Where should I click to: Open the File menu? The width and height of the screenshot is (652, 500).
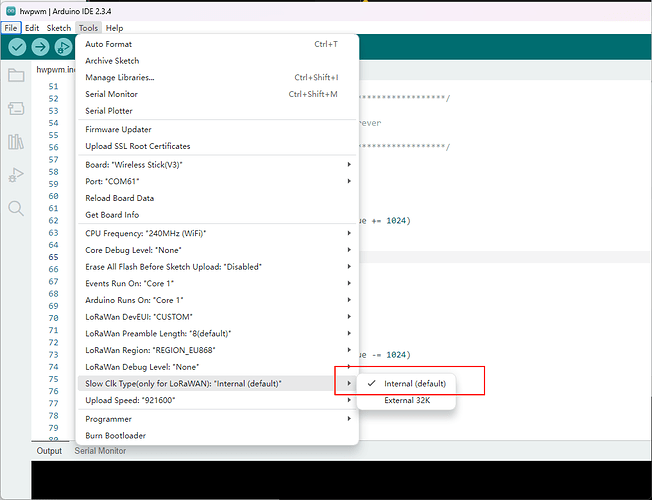click(x=11, y=28)
